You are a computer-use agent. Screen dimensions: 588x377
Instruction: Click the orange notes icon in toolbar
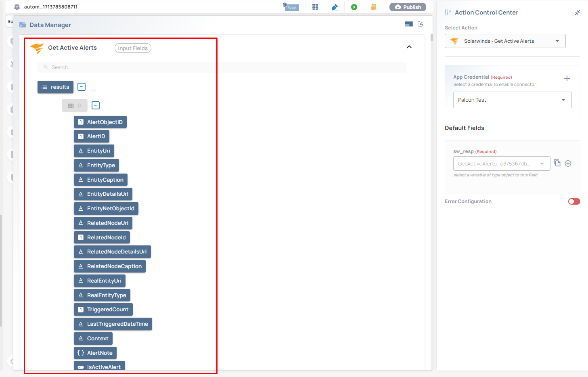(373, 7)
